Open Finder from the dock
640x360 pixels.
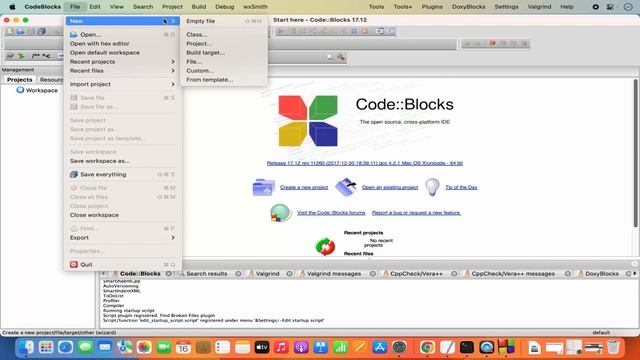click(x=27, y=347)
